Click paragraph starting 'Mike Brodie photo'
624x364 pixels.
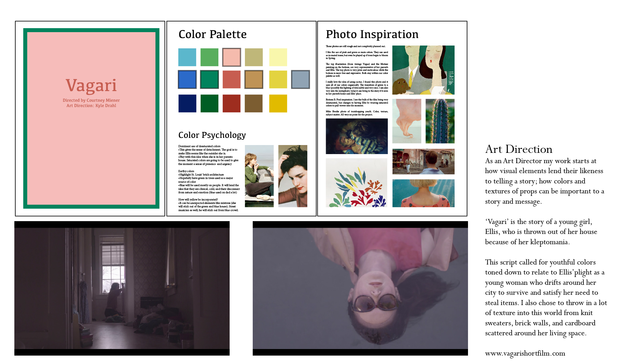point(357,113)
